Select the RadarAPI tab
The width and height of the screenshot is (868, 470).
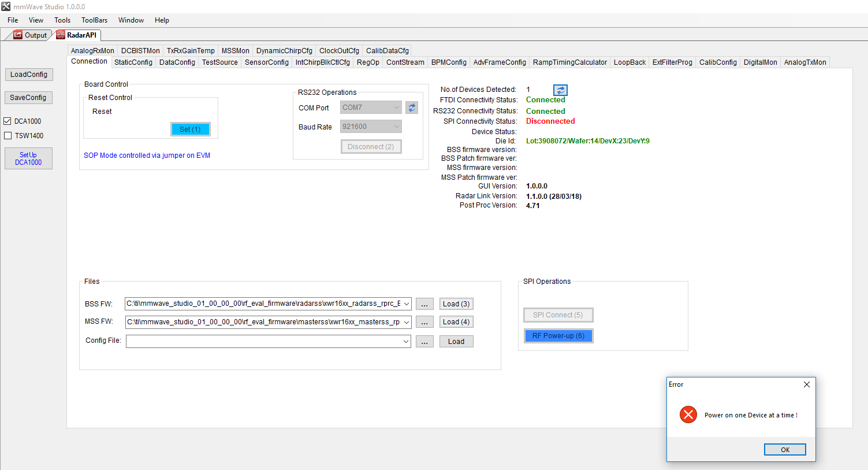[x=77, y=35]
